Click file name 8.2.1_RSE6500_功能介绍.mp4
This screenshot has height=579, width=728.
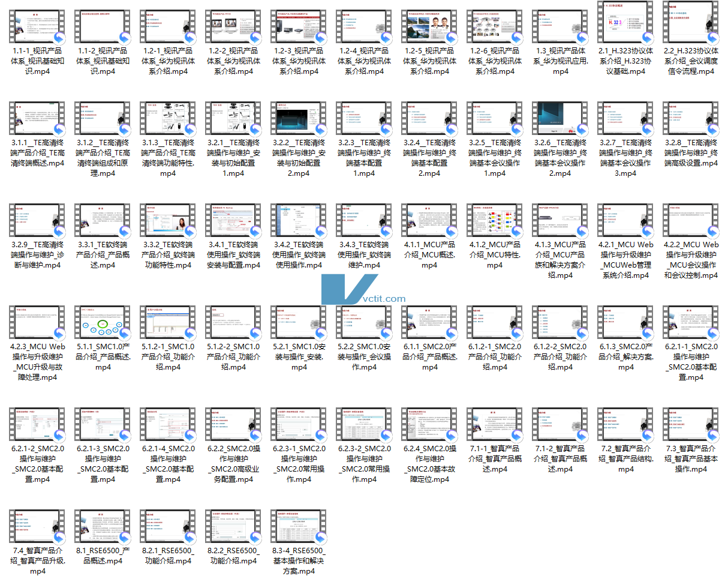tap(168, 556)
